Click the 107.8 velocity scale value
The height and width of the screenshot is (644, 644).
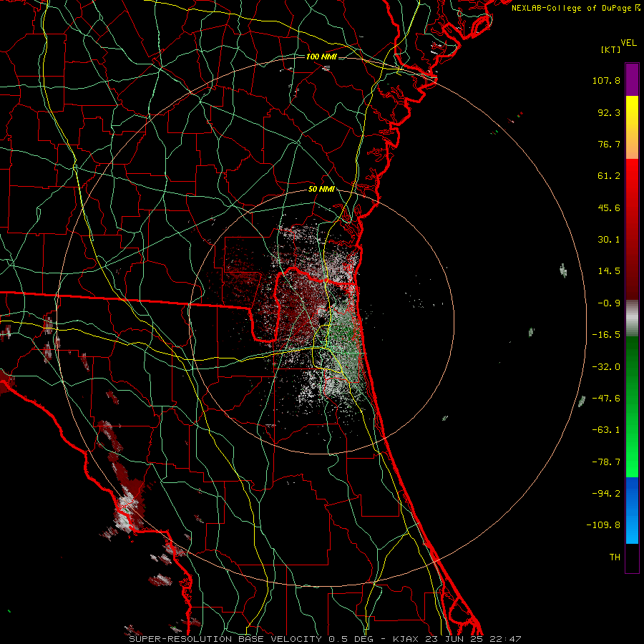pos(606,80)
